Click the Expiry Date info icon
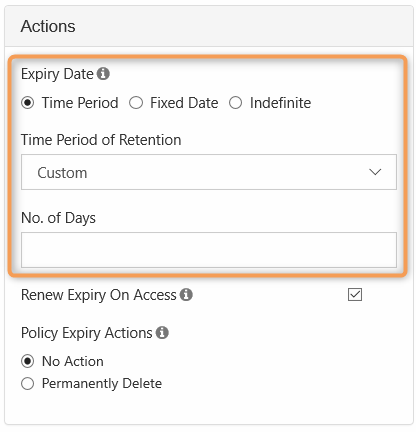The image size is (416, 432). [103, 74]
